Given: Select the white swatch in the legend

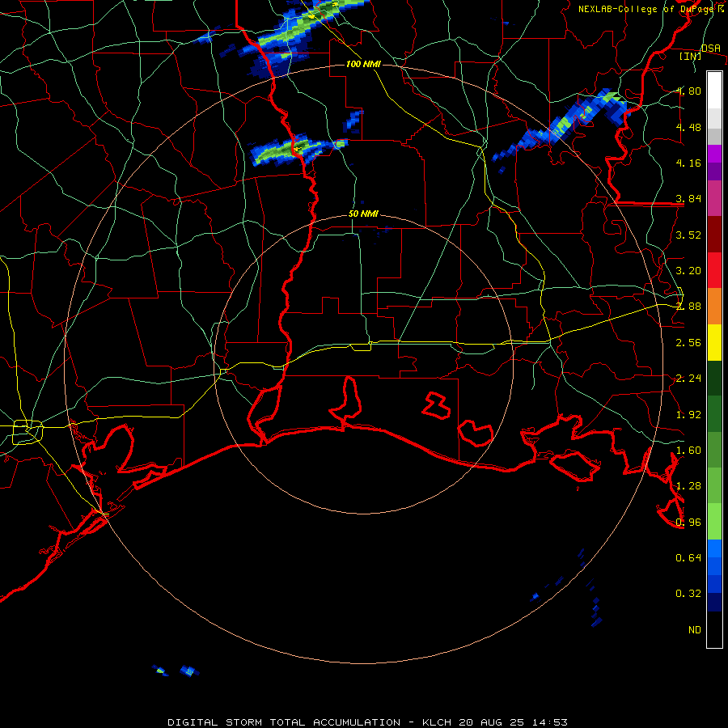Looking at the screenshot, I should [714, 90].
